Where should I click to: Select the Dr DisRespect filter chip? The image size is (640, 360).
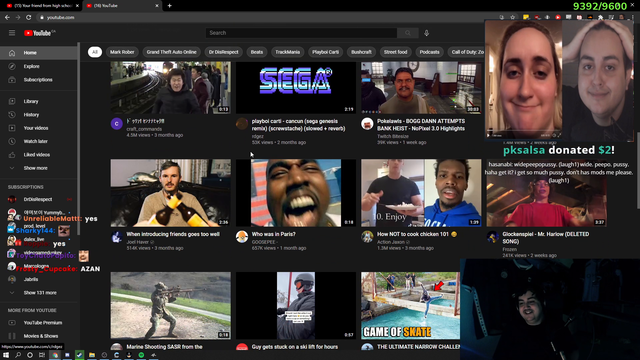tap(224, 52)
